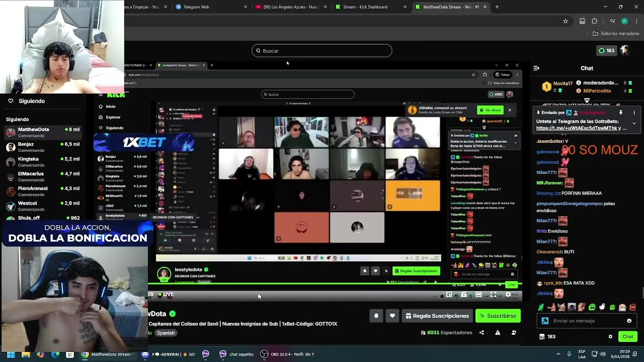
Task: Open the Todos los marcadores folder
Action: click(x=616, y=34)
